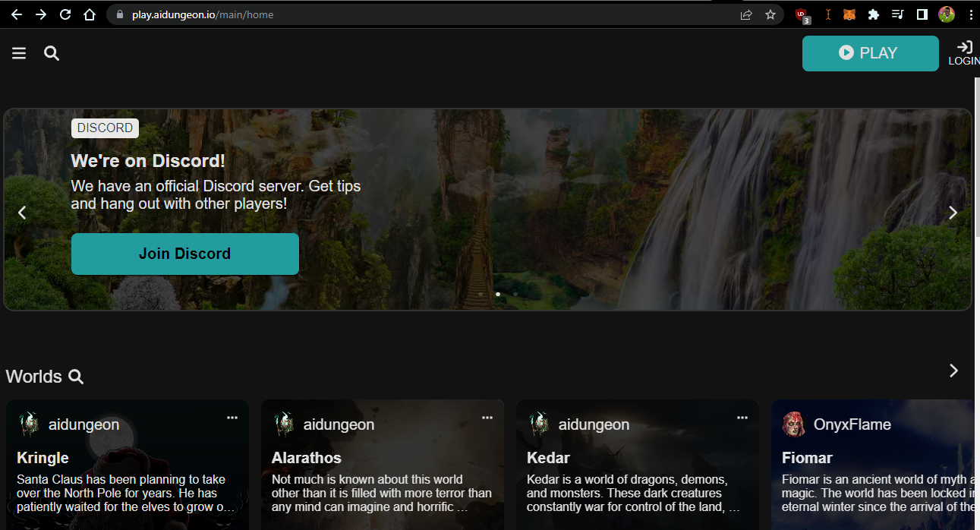This screenshot has width=980, height=530.
Task: Open the uBlock Origin extension
Action: tap(802, 15)
